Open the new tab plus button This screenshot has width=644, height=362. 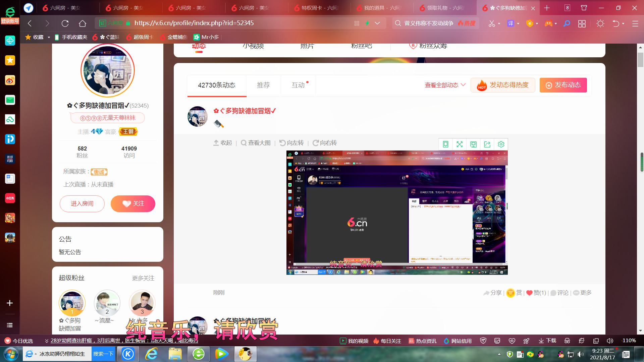547,8
